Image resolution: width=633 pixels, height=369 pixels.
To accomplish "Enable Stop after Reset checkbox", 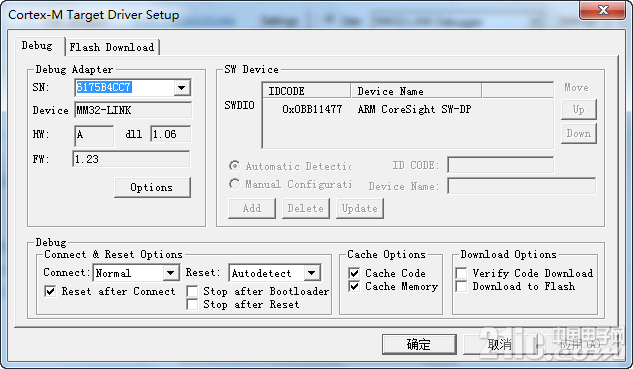I will point(192,304).
